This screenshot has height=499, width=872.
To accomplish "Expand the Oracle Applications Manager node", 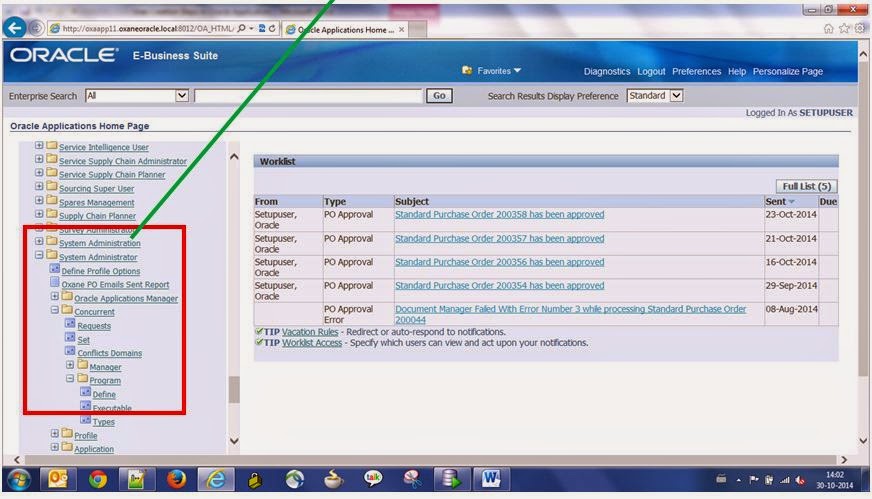I will (x=54, y=296).
